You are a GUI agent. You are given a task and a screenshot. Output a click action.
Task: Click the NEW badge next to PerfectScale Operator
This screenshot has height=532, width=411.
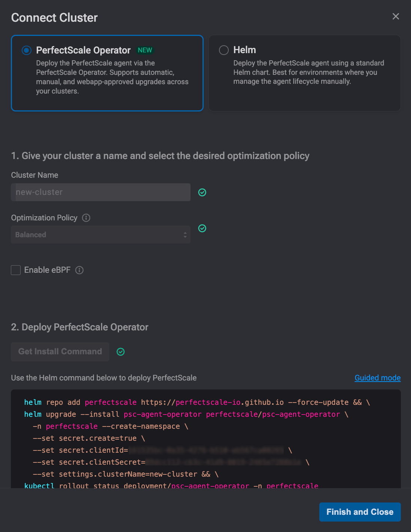tap(145, 50)
